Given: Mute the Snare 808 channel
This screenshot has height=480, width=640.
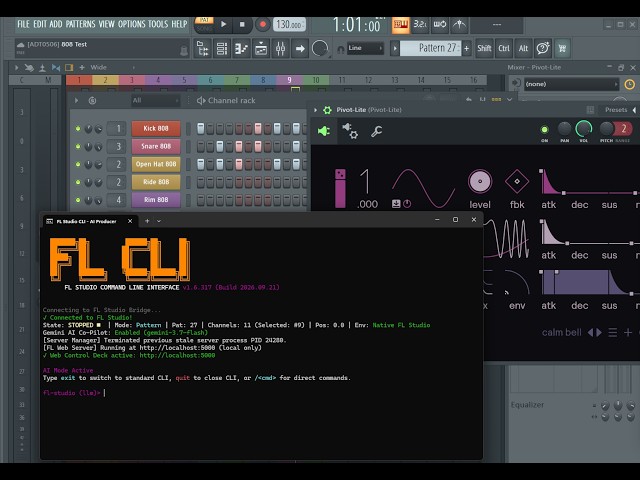Looking at the screenshot, I should (x=78, y=147).
